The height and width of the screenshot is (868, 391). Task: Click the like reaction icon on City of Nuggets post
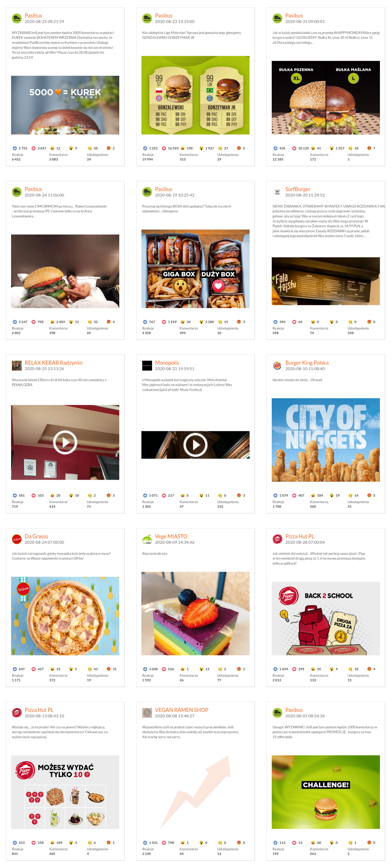coord(275,495)
